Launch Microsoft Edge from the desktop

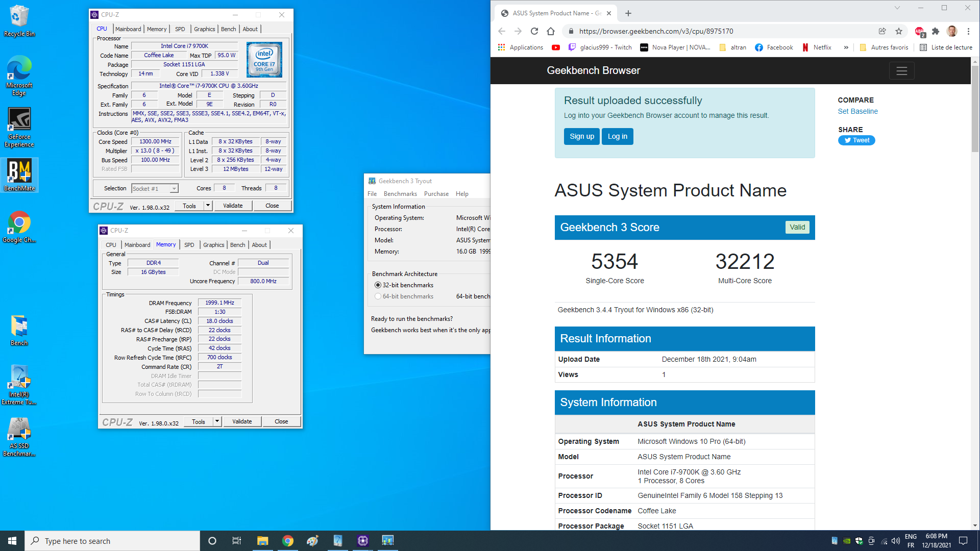19,76
